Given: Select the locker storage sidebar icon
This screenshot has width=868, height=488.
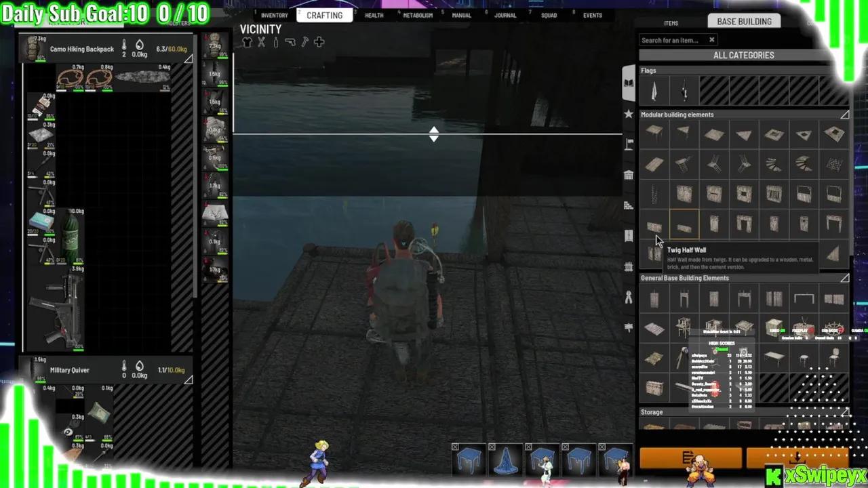Looking at the screenshot, I should pos(629,236).
